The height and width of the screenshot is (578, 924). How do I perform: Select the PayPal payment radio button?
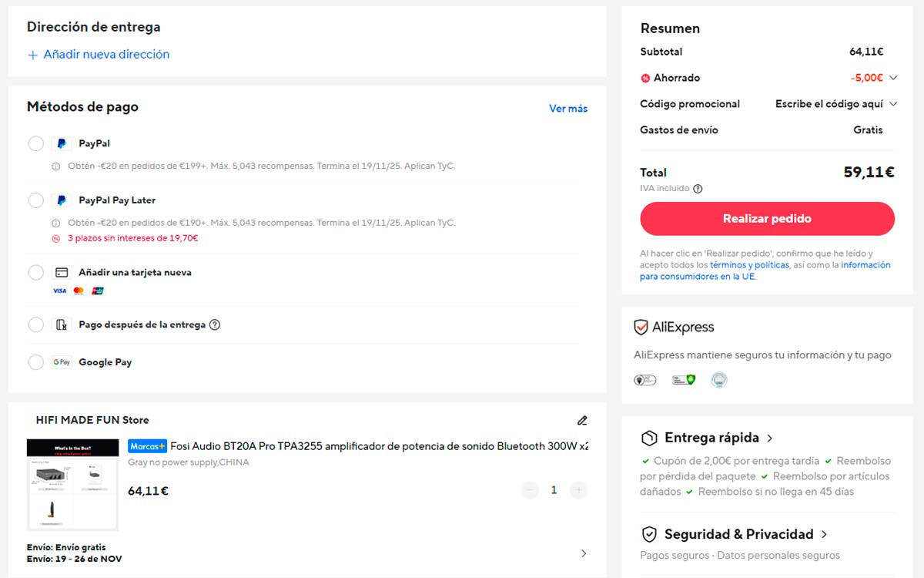point(35,143)
